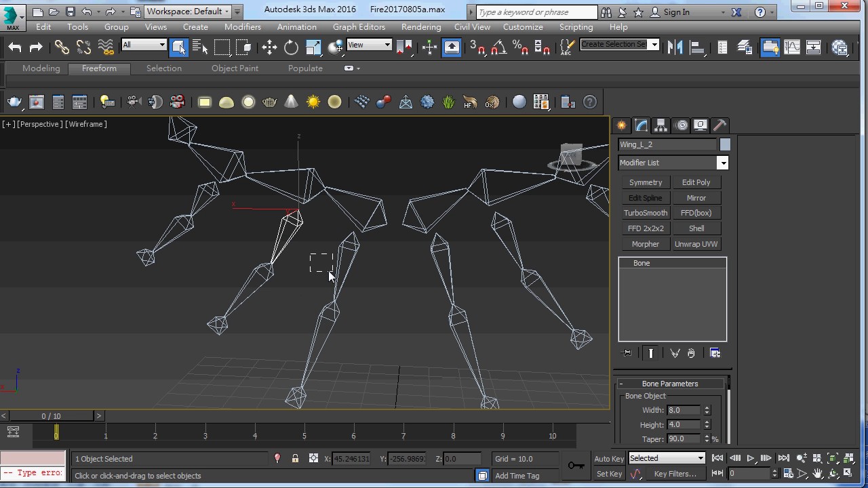This screenshot has width=868, height=488.
Task: Click the Symmetry modifier button
Action: 646,182
